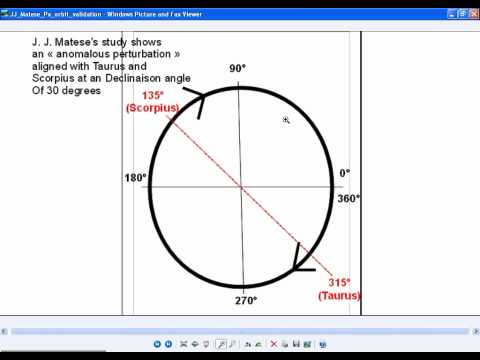Image resolution: width=480 pixels, height=360 pixels.
Task: Rotate the image counterclockwise
Action: click(258, 344)
